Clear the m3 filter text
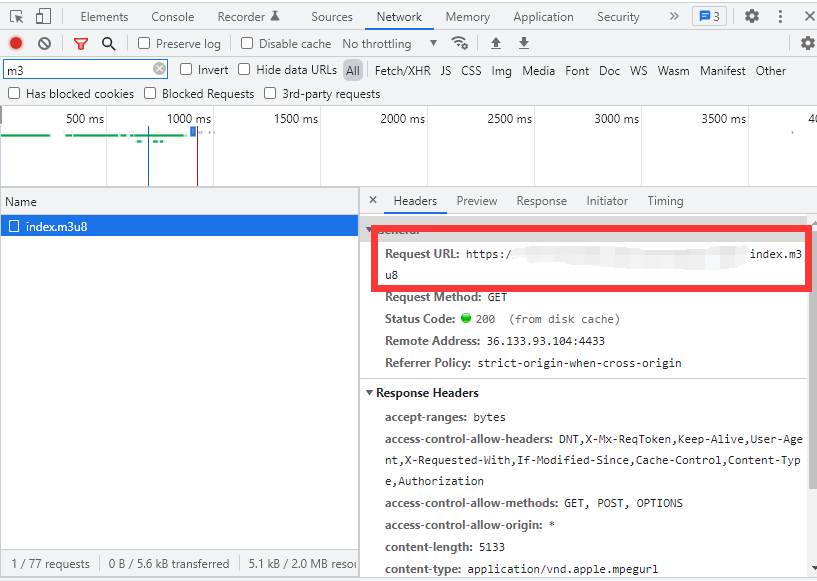Screen dimensions: 817x581 click(159, 69)
